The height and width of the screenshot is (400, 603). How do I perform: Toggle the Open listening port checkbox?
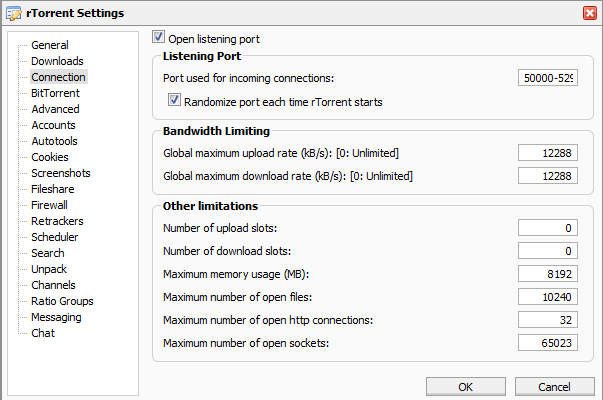158,38
